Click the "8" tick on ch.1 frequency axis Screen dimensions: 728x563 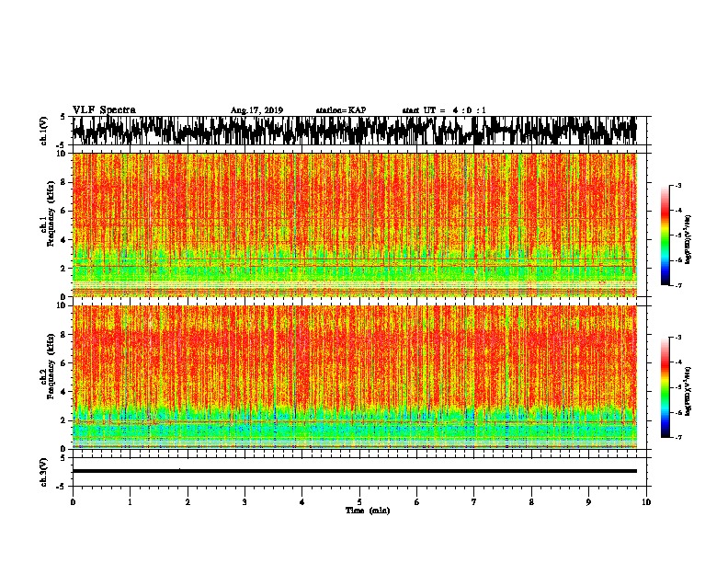pos(64,182)
